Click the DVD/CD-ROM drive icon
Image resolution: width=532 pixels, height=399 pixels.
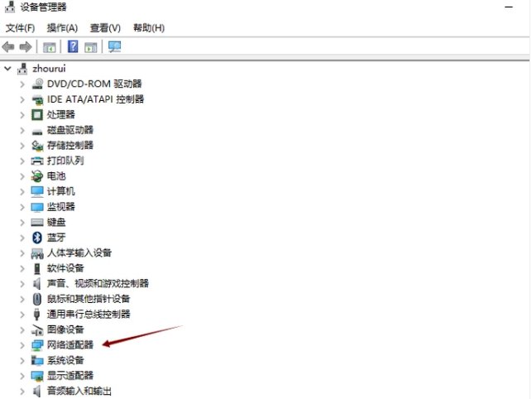(37, 84)
